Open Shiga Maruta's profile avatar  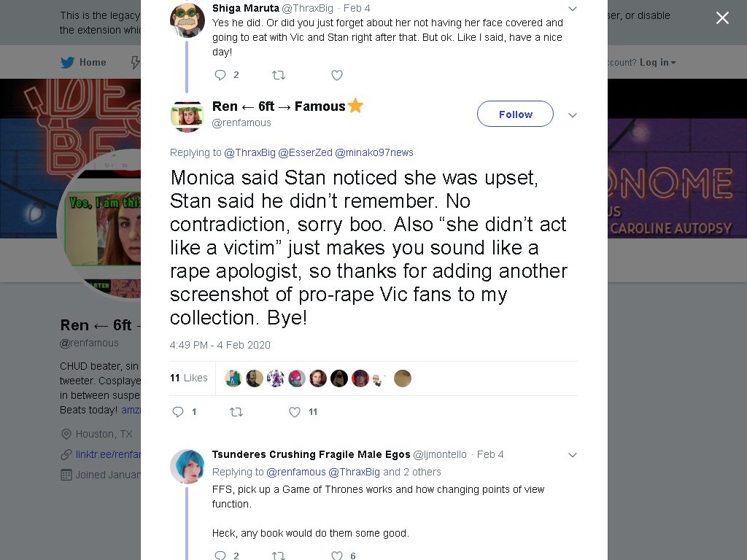pyautogui.click(x=187, y=20)
